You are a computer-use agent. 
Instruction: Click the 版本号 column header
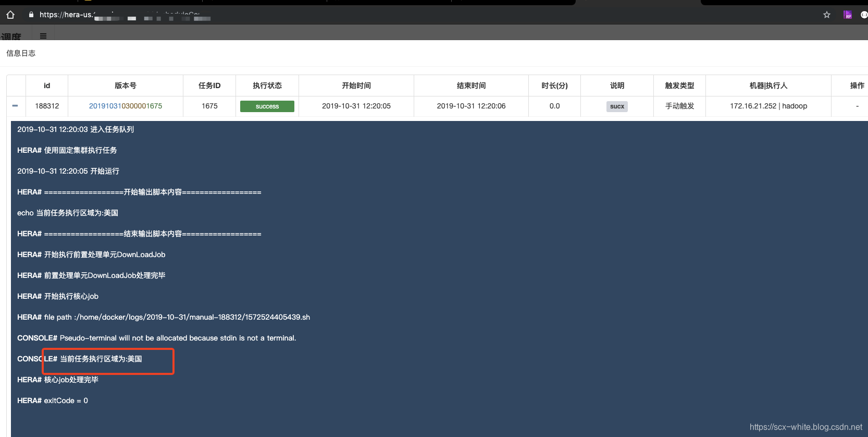(126, 86)
